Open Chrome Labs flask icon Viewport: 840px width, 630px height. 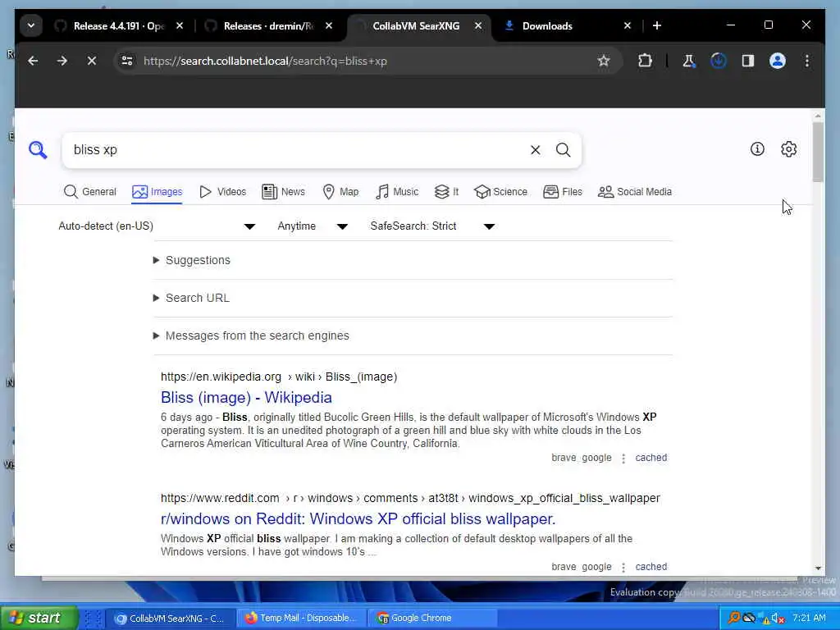point(689,61)
